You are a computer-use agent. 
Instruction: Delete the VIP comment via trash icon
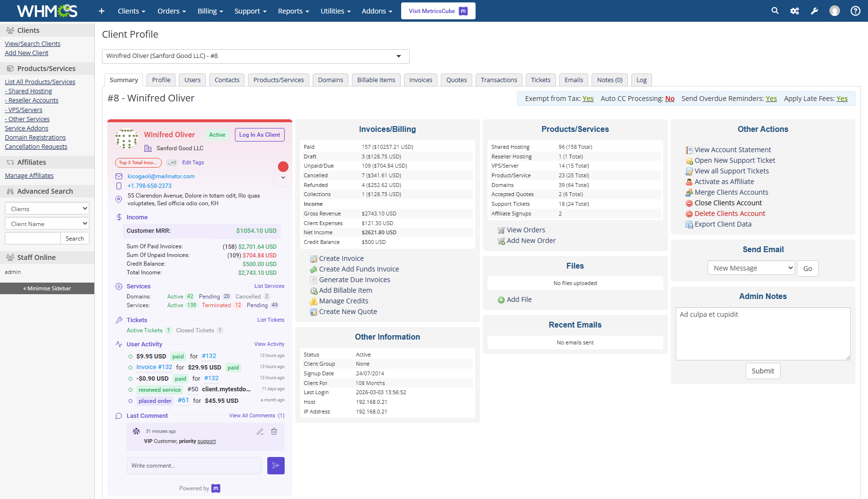tap(274, 431)
